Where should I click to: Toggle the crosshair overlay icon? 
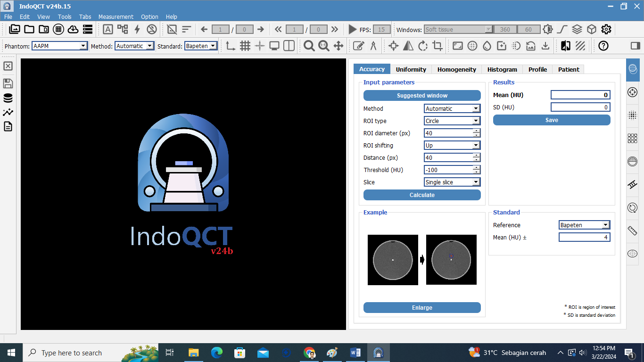click(260, 46)
